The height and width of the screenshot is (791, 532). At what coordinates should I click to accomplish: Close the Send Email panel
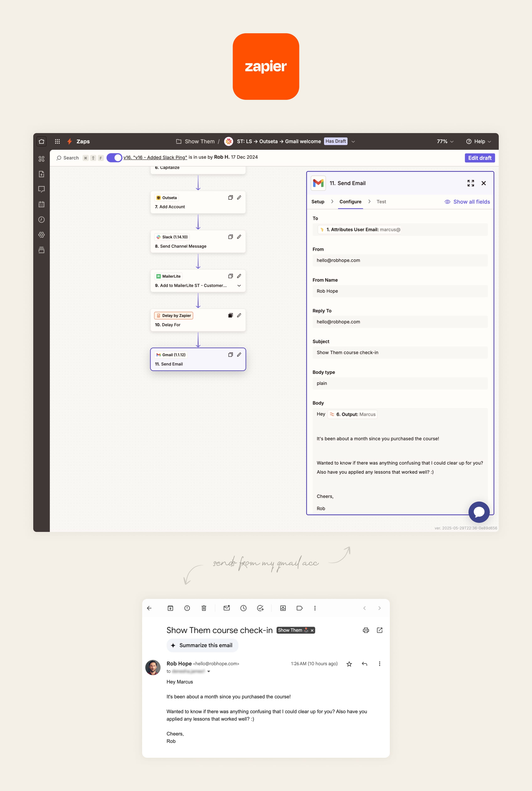click(x=484, y=183)
